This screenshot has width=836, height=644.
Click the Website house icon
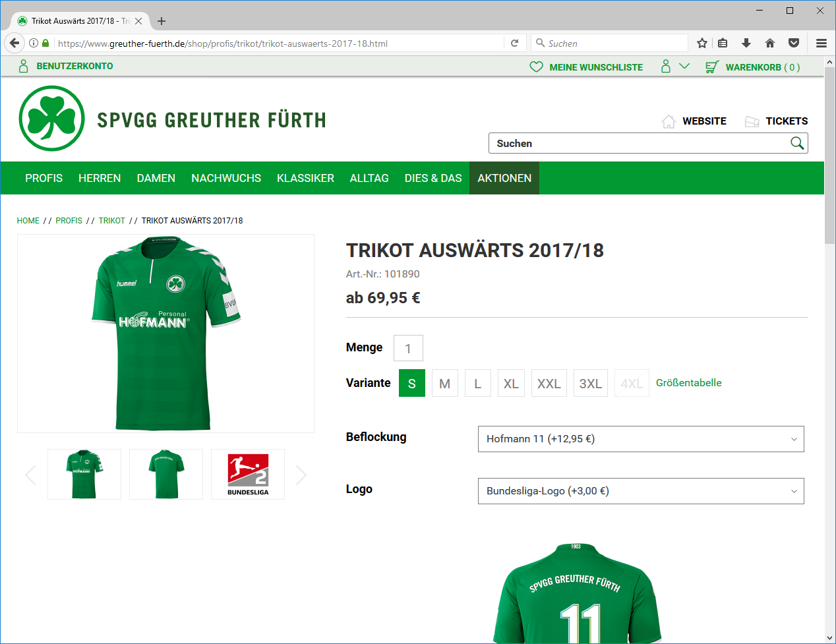pyautogui.click(x=669, y=121)
